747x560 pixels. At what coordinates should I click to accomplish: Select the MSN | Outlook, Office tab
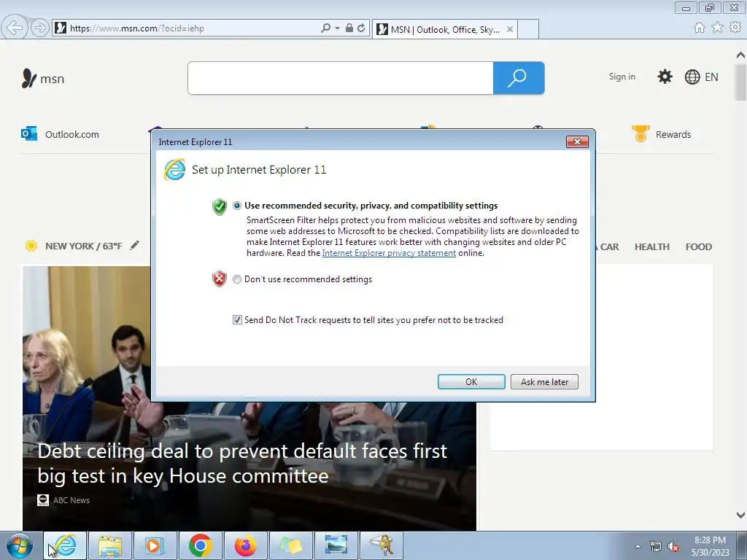pos(444,29)
